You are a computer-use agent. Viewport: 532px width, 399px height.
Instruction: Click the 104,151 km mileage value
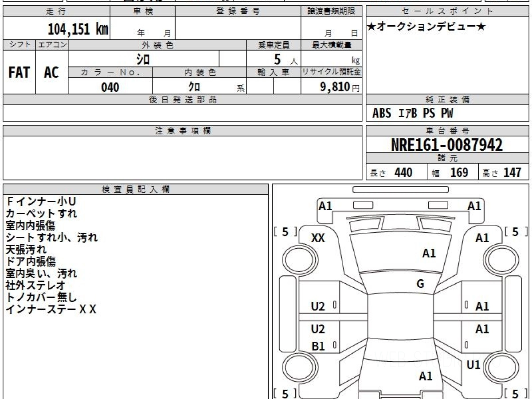coord(78,29)
